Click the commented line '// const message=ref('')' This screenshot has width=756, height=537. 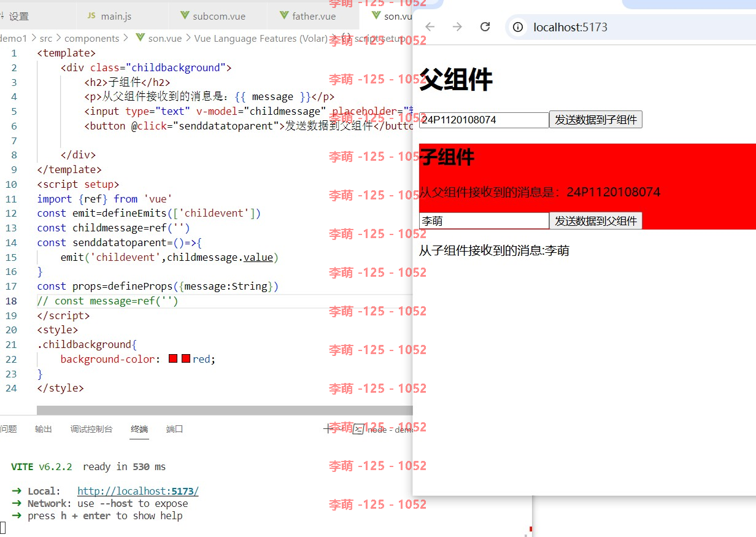click(x=107, y=301)
